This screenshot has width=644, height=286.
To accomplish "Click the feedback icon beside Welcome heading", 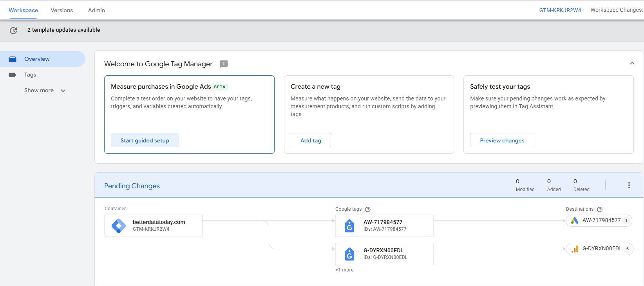I will point(224,64).
